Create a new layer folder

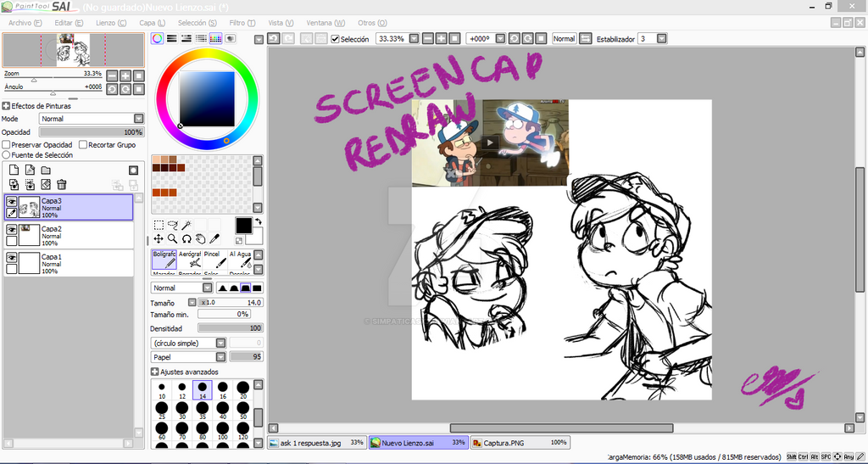click(x=46, y=170)
